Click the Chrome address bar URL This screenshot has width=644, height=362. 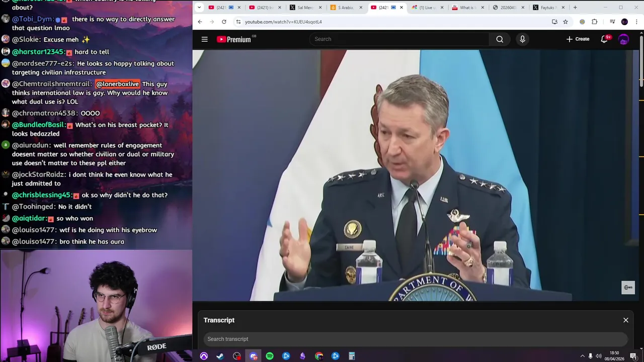pos(283,22)
